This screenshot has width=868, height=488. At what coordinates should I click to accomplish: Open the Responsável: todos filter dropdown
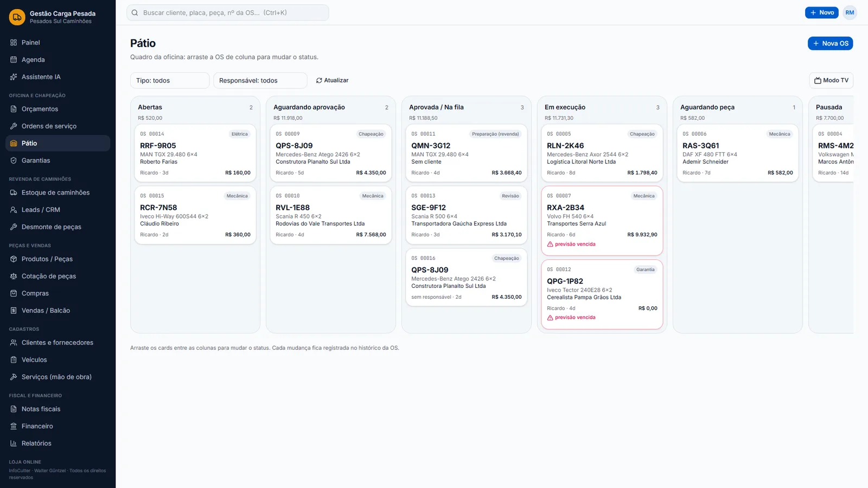pyautogui.click(x=260, y=80)
